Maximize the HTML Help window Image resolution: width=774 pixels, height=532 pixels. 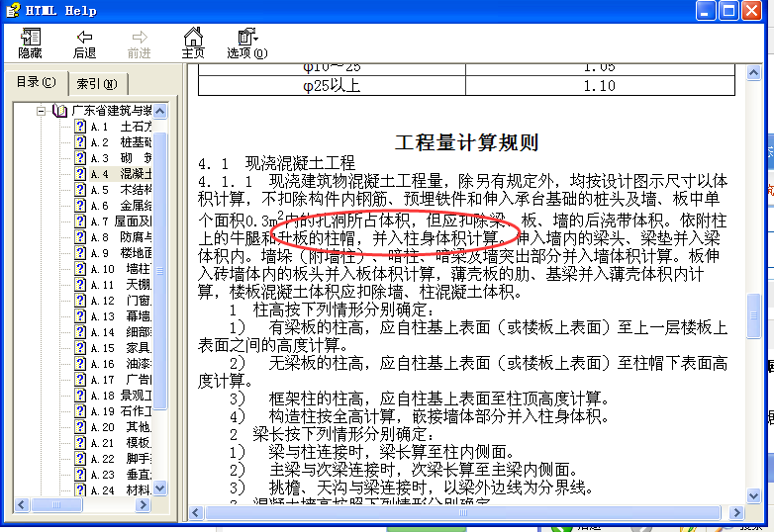728,10
